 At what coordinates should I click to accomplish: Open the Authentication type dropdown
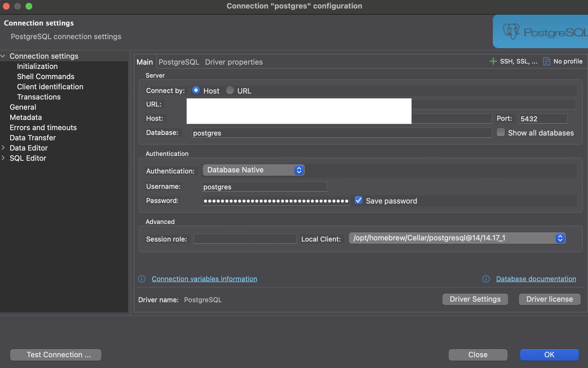pos(253,170)
